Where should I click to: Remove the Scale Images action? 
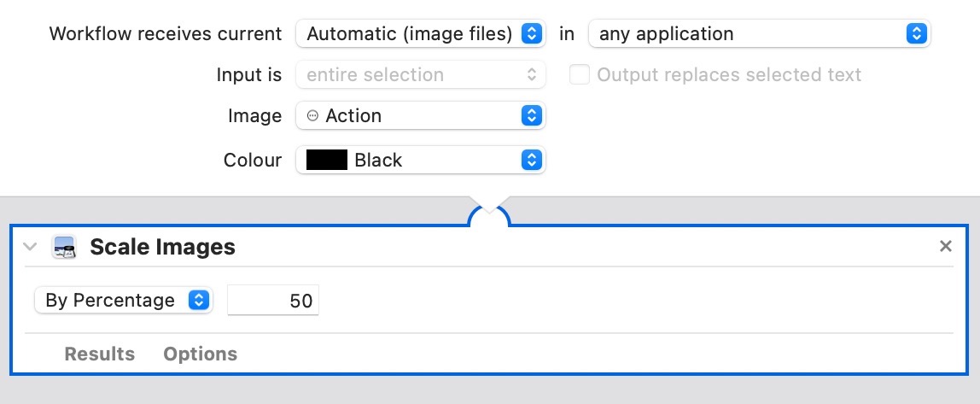(x=945, y=247)
